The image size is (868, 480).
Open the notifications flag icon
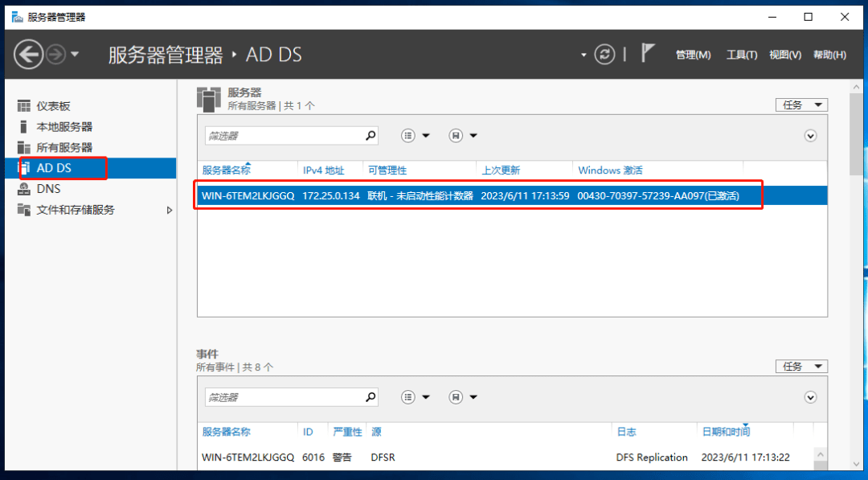coord(648,54)
